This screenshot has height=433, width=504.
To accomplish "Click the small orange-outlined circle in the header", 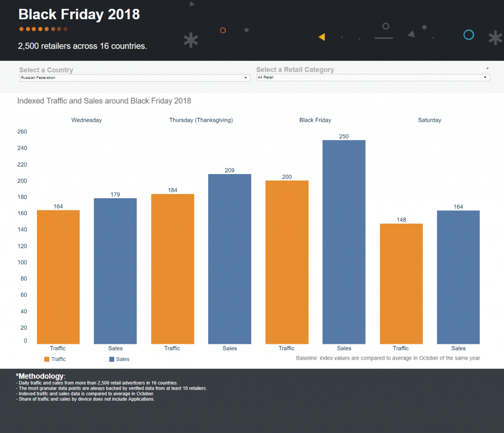I will (223, 31).
